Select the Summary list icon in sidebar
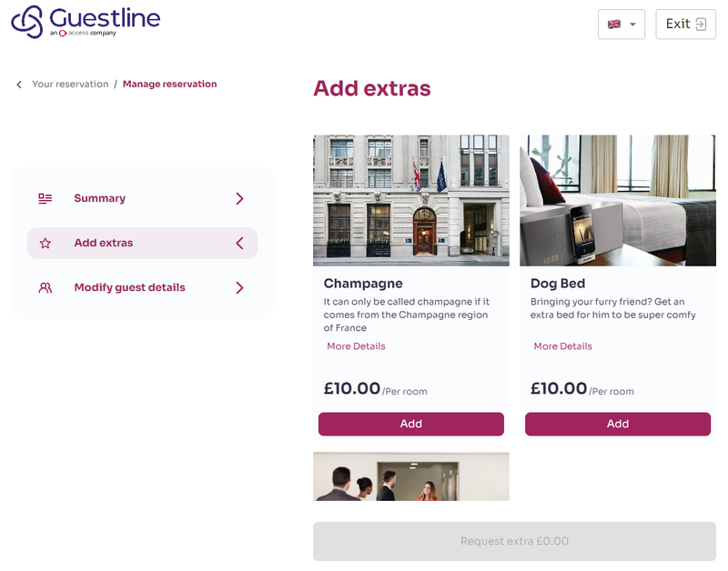Viewport: 728px width, 571px height. pos(45,198)
